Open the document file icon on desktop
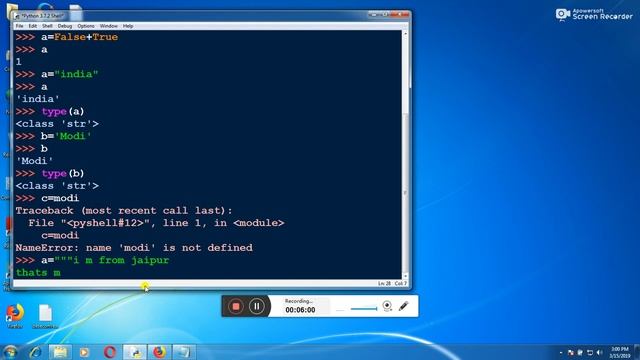This screenshot has height=360, width=640. [x=45, y=316]
